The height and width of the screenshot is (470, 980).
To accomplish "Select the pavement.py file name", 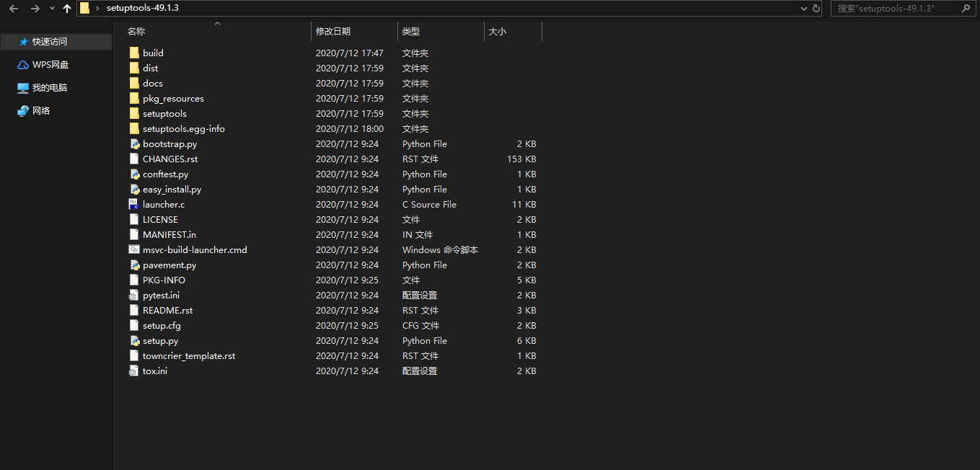I will (169, 265).
